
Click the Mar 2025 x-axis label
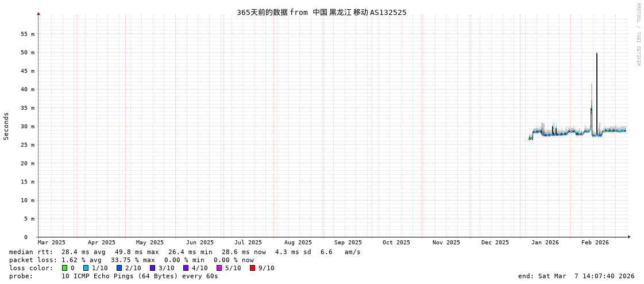52,243
